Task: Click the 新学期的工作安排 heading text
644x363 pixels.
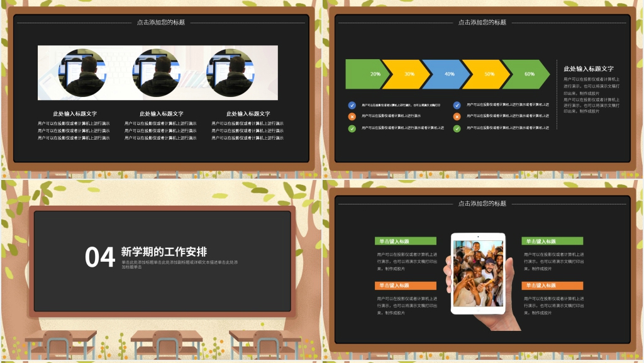Action: [x=164, y=252]
